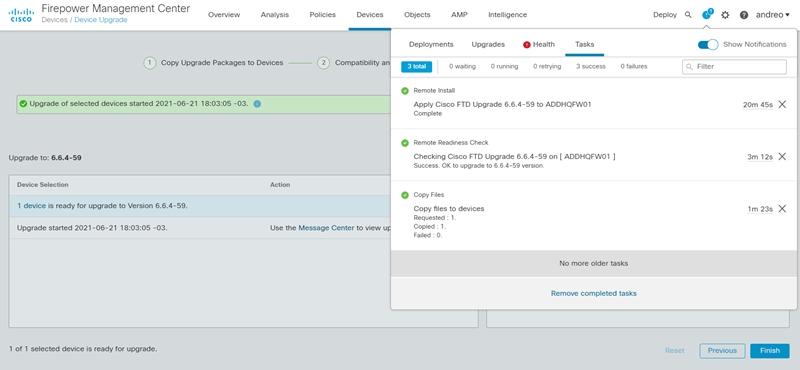Click the 20m 45s duration

point(758,105)
